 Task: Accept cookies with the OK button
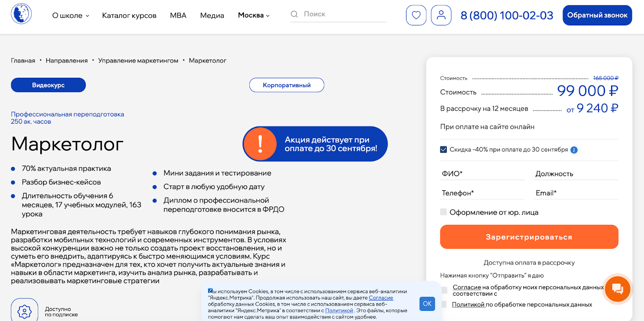coord(427,304)
